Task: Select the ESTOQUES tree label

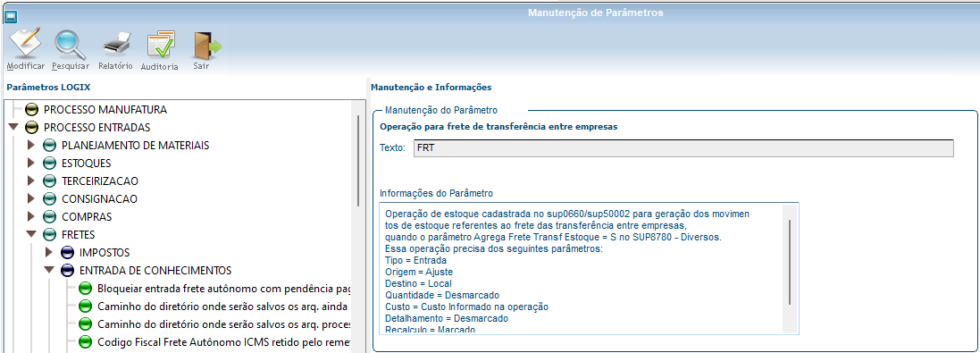Action: [x=87, y=164]
